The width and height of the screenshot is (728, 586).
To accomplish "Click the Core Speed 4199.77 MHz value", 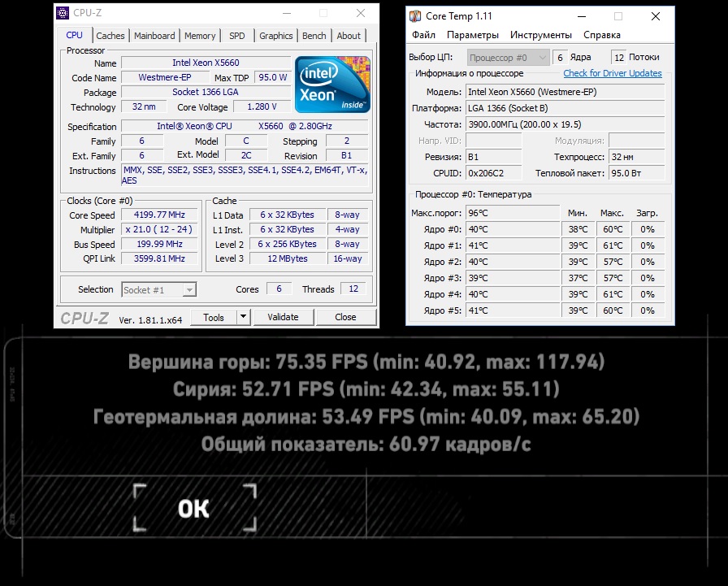I will click(159, 215).
